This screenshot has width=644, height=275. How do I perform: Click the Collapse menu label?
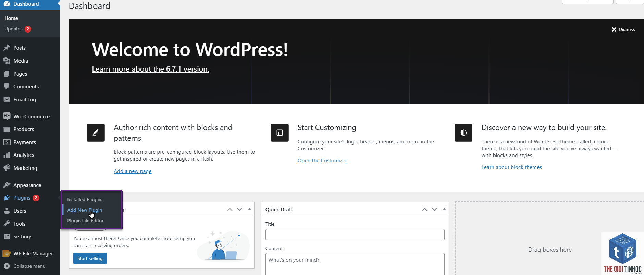(x=29, y=266)
